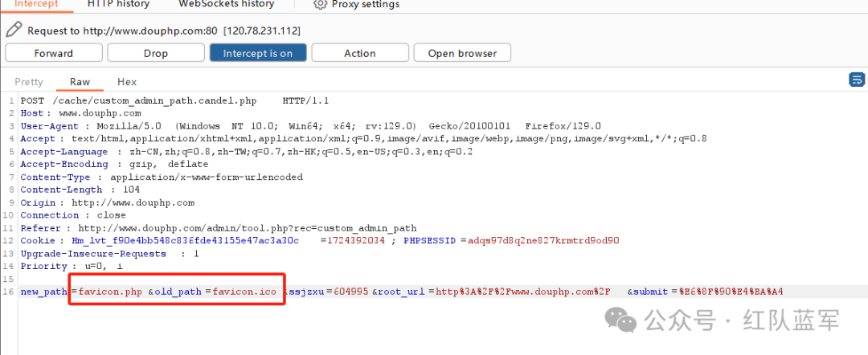Click the Accept-Language header line
The width and height of the screenshot is (868, 355).
click(247, 152)
